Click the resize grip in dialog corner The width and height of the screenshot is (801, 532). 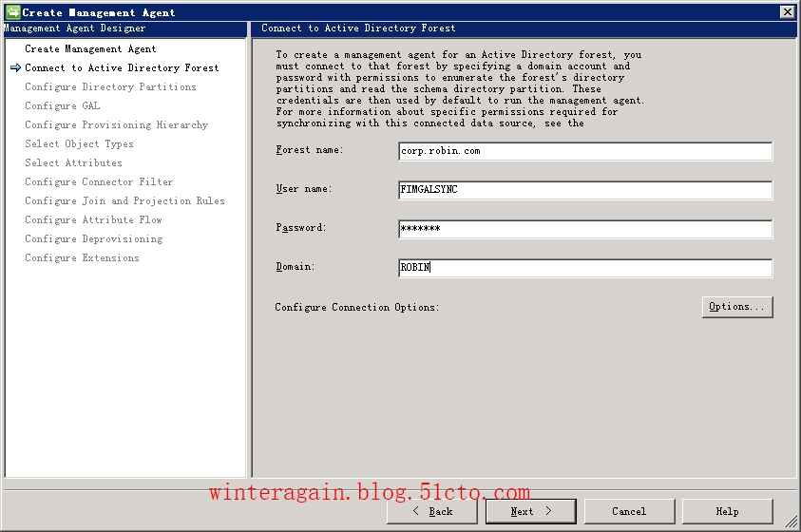[x=791, y=522]
